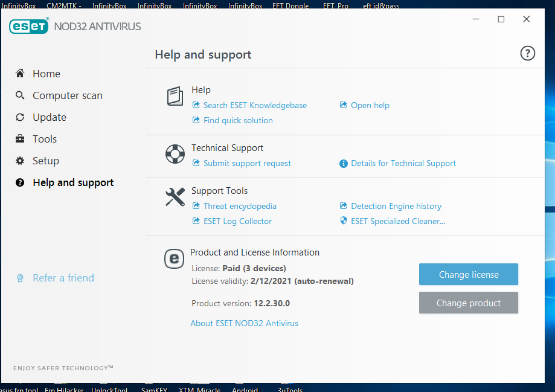Open the Find quick solution link
The width and height of the screenshot is (555, 392).
pyautogui.click(x=238, y=120)
